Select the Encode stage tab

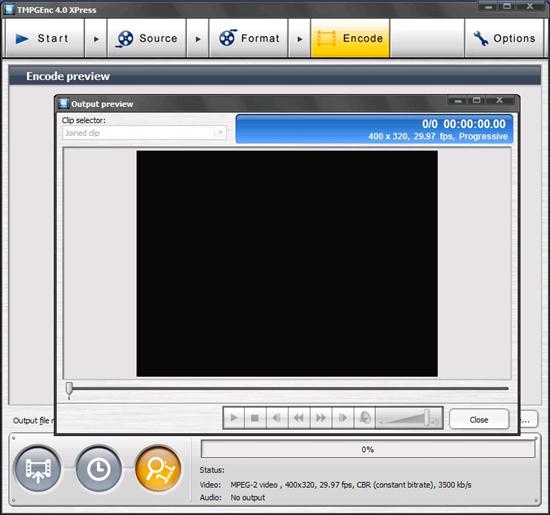[x=350, y=38]
